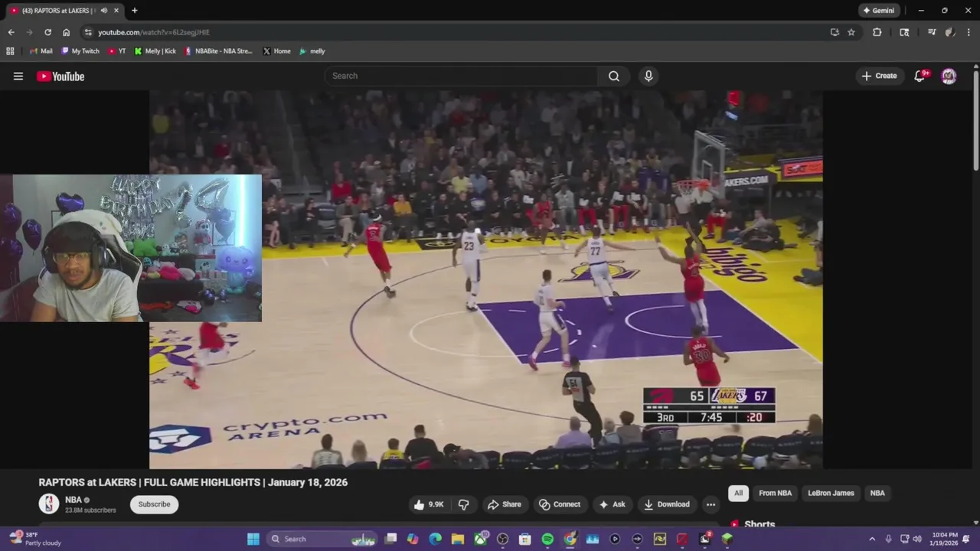Viewport: 980px width, 551px height.
Task: Open the browser home page
Action: tap(67, 32)
